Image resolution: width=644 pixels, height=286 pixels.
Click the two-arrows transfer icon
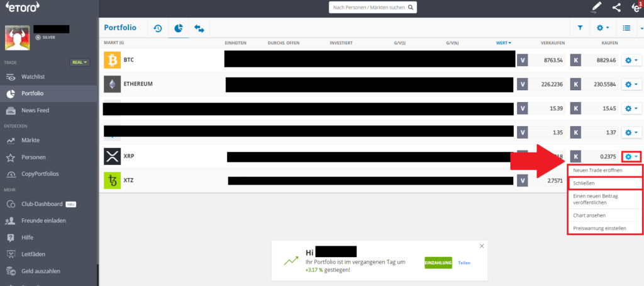point(199,28)
